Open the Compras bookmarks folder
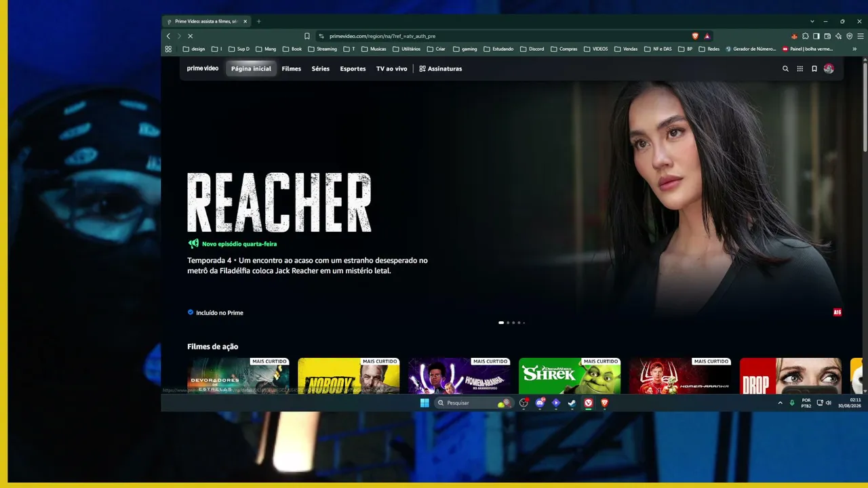 [x=564, y=49]
